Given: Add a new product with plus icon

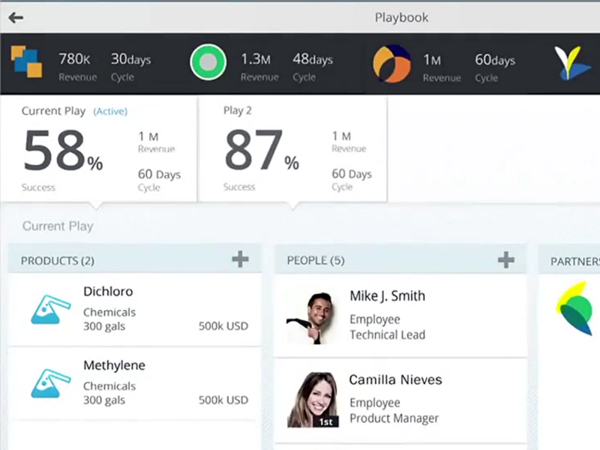Looking at the screenshot, I should (240, 260).
